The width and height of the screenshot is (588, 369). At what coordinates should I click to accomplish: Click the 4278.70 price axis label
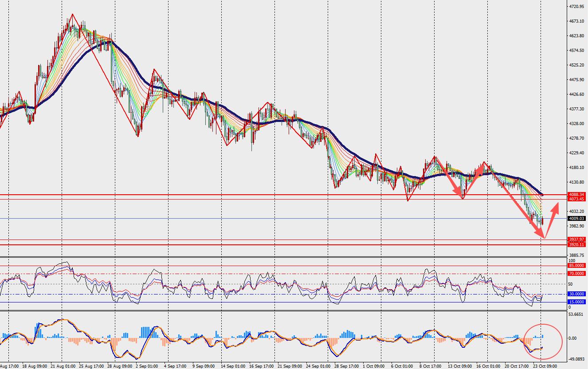[577, 138]
